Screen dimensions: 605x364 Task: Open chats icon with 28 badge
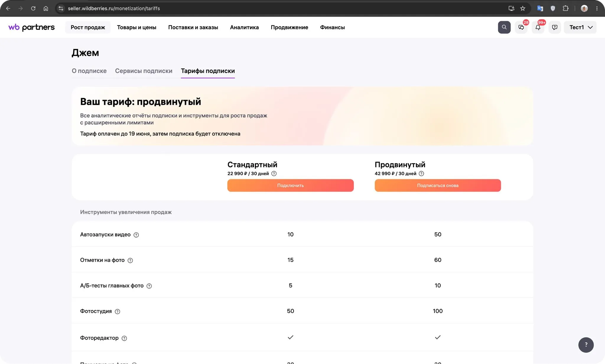(x=521, y=27)
